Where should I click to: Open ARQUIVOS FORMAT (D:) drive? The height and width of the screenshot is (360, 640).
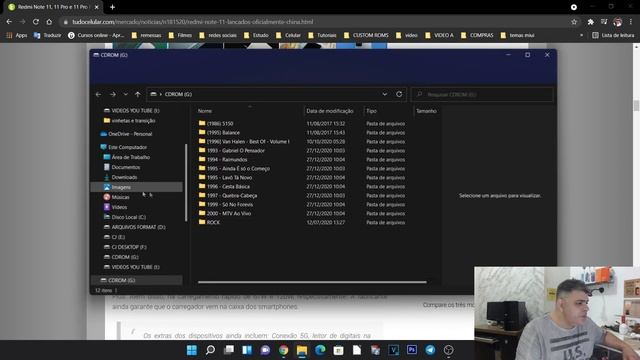point(135,227)
